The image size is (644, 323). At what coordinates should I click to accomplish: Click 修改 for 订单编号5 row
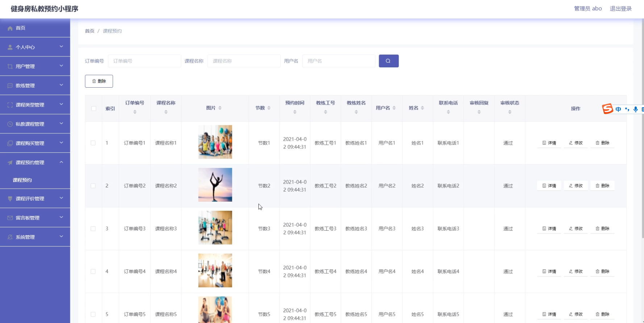pos(576,314)
